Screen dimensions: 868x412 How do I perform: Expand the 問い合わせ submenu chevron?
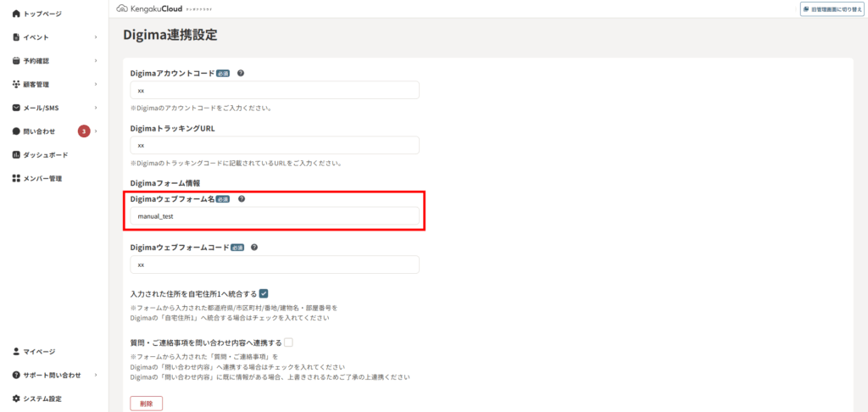[x=96, y=131]
